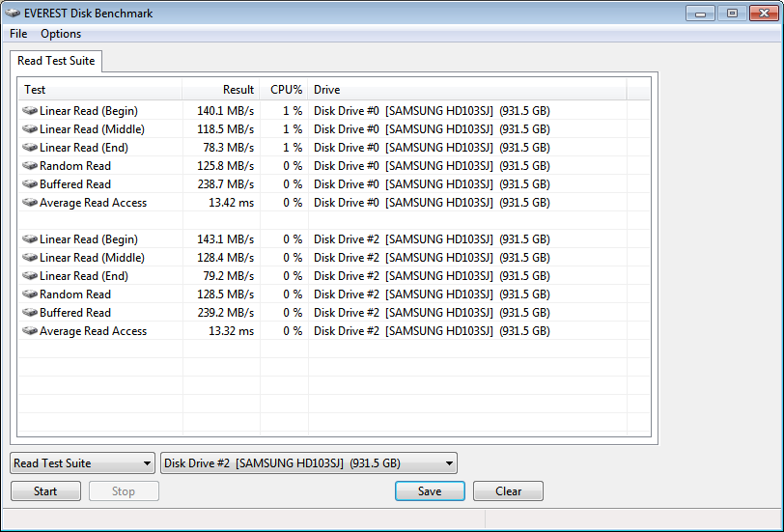
Task: Click drive icon of Disk #2 Random Read
Action: click(x=30, y=294)
